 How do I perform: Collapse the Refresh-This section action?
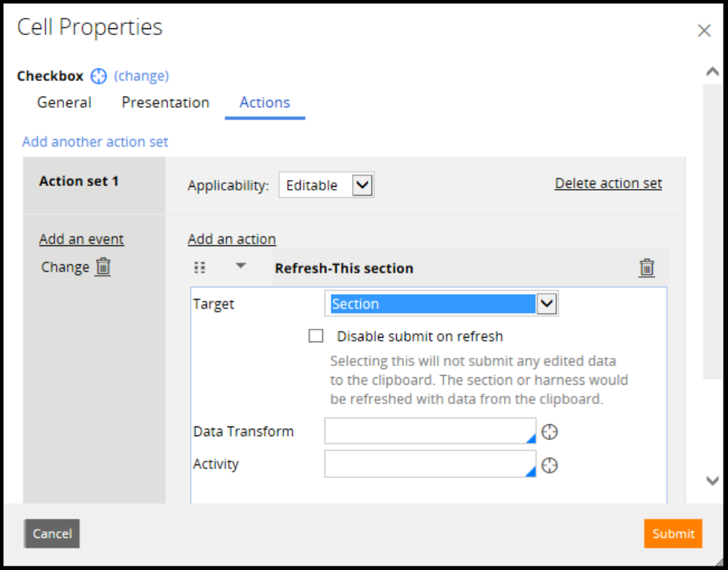240,266
